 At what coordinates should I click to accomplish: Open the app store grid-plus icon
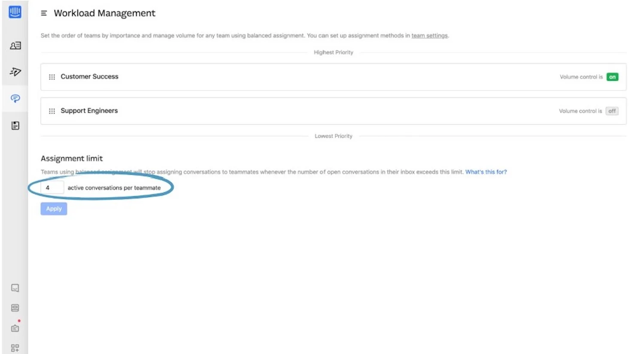pyautogui.click(x=15, y=348)
